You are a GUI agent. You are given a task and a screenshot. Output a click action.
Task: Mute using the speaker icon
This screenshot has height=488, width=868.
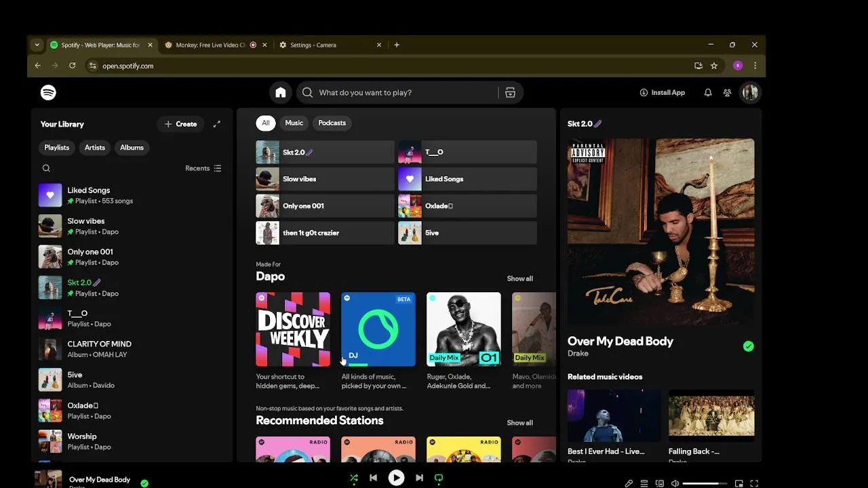pyautogui.click(x=675, y=483)
